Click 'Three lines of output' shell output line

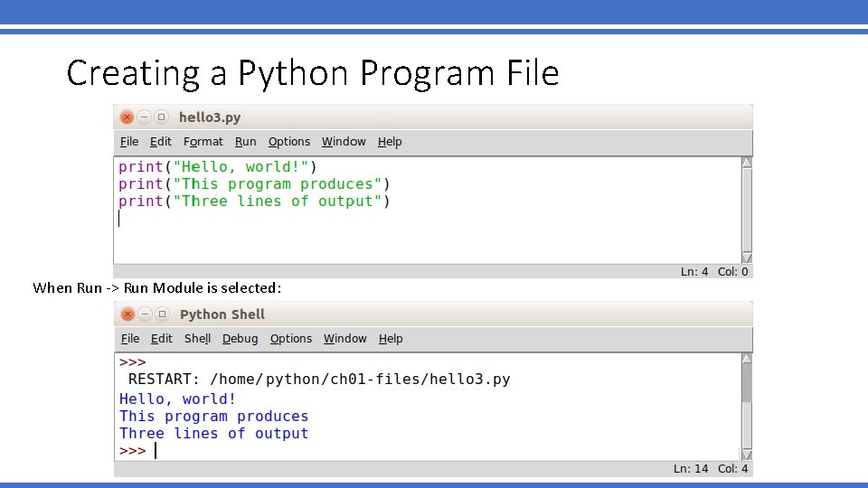click(x=213, y=433)
